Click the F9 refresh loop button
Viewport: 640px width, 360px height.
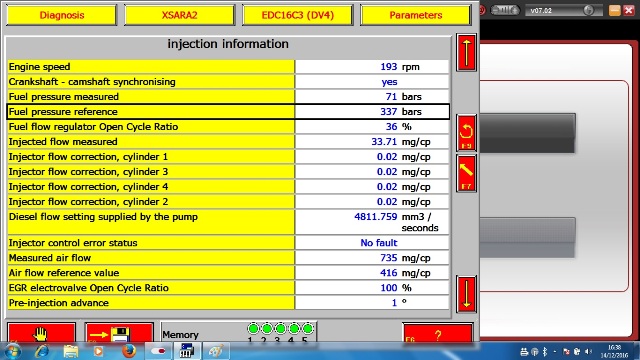[x=466, y=133]
